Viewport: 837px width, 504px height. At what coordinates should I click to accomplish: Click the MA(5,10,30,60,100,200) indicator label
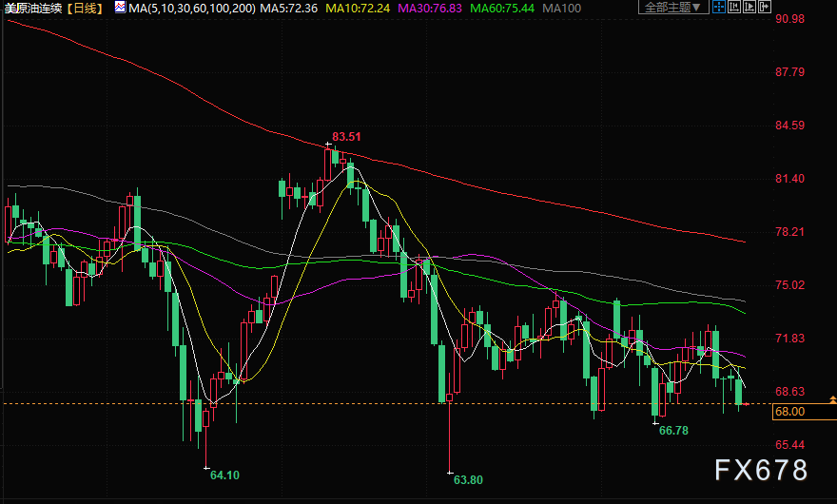coord(192,8)
